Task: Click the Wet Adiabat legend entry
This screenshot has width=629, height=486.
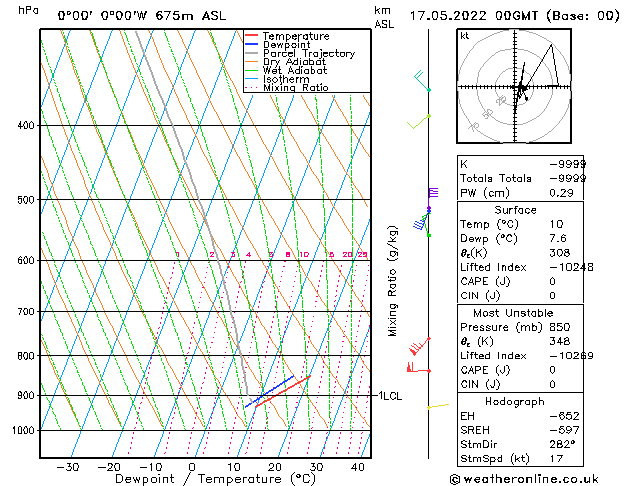Action: pos(295,71)
